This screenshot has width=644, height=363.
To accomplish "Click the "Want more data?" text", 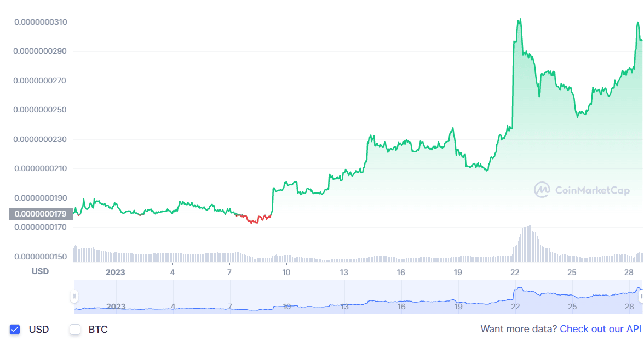I will click(519, 329).
